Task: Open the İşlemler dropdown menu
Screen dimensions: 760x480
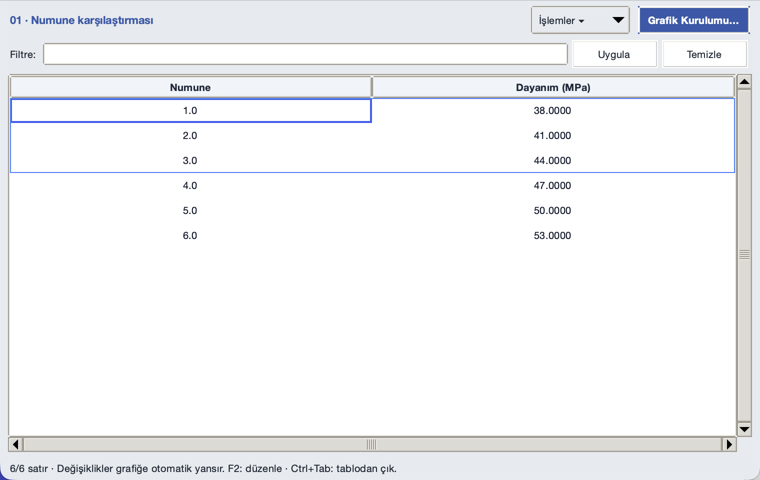Action: coord(580,20)
